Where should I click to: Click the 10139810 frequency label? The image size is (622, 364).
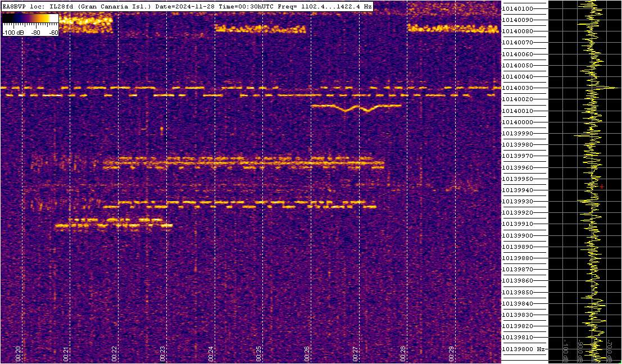click(x=517, y=338)
